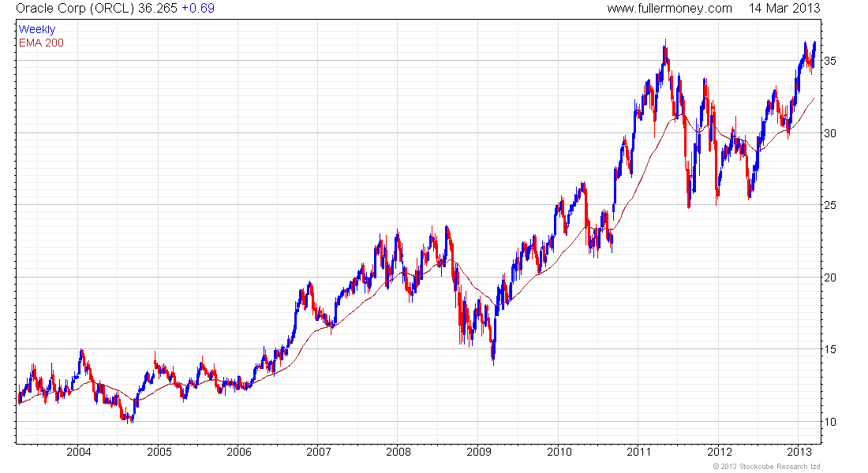The image size is (868, 473).
Task: Click the last price value 36.265
Action: pos(158,9)
